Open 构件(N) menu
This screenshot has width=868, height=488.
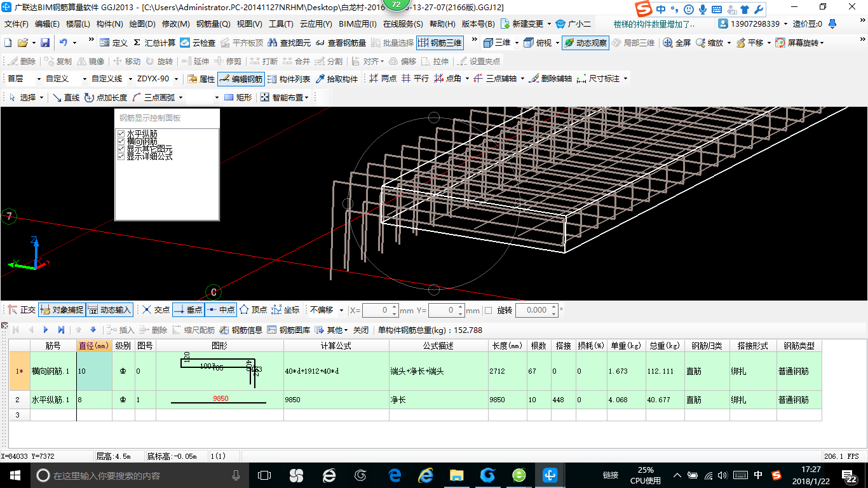tap(110, 24)
